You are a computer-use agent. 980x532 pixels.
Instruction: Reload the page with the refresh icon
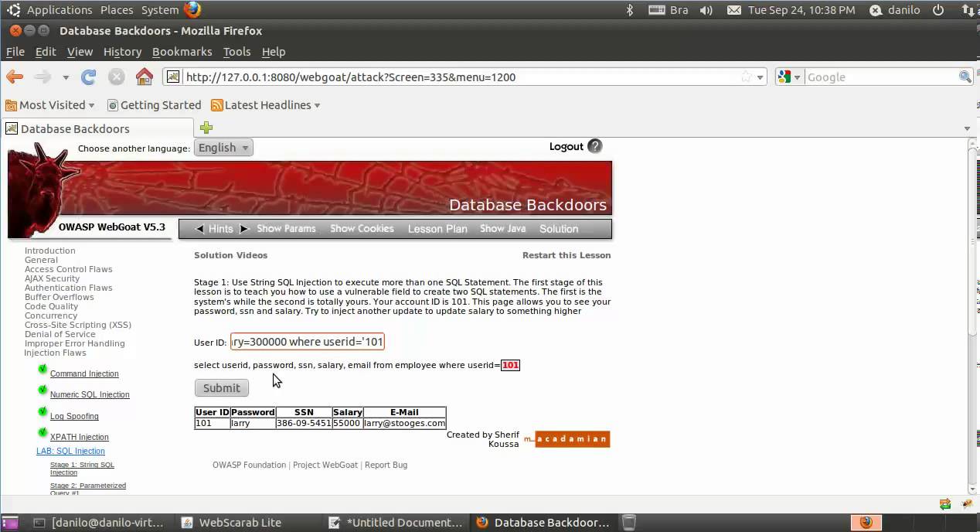(x=89, y=77)
